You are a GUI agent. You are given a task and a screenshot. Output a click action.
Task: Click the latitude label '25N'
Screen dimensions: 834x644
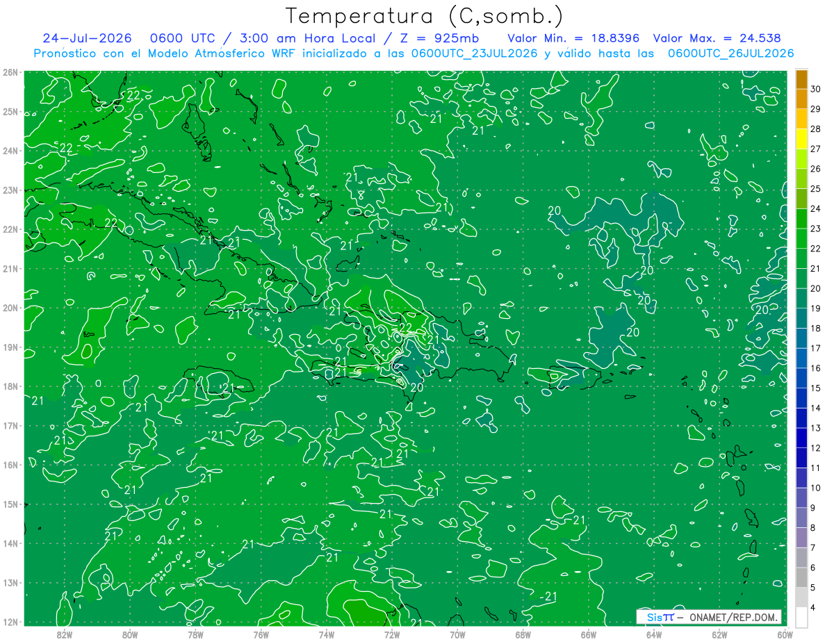[x=10, y=112]
